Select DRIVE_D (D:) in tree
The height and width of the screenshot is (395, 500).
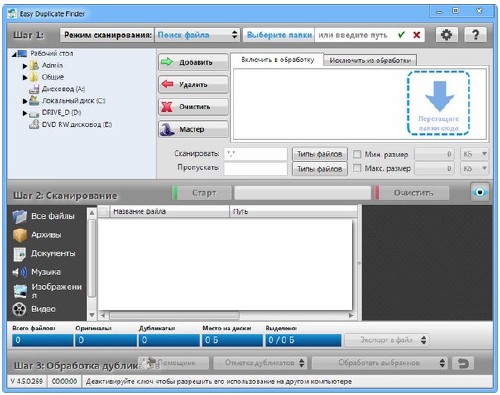[x=55, y=113]
